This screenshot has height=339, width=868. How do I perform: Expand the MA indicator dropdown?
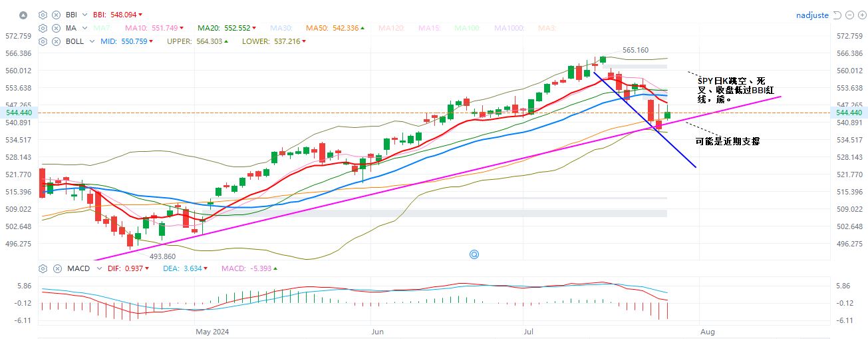point(84,28)
